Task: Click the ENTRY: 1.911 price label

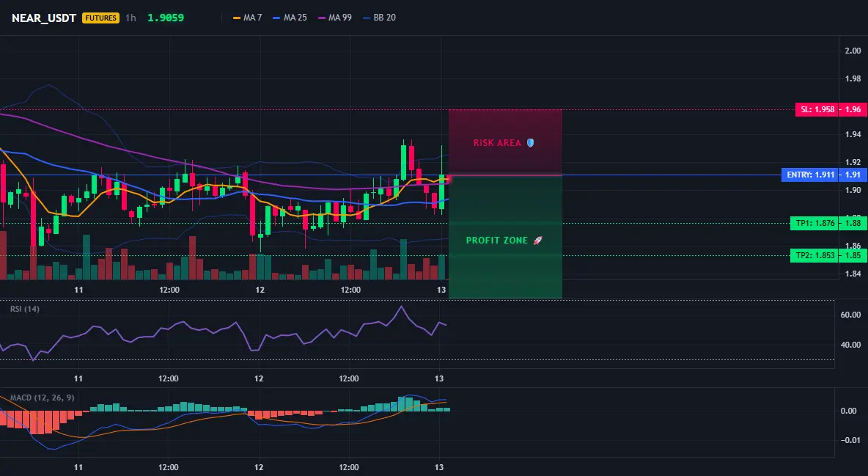Action: click(x=810, y=175)
